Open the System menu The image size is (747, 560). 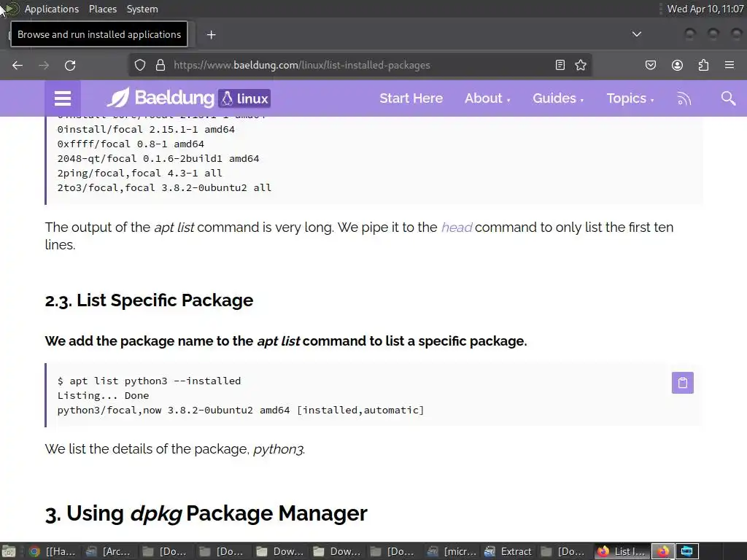(142, 9)
